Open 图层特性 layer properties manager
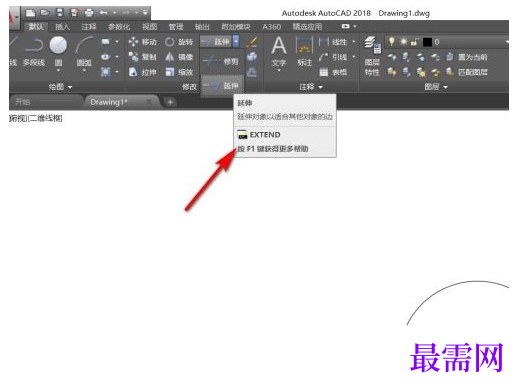Image resolution: width=522 pixels, height=389 pixels. pyautogui.click(x=373, y=56)
